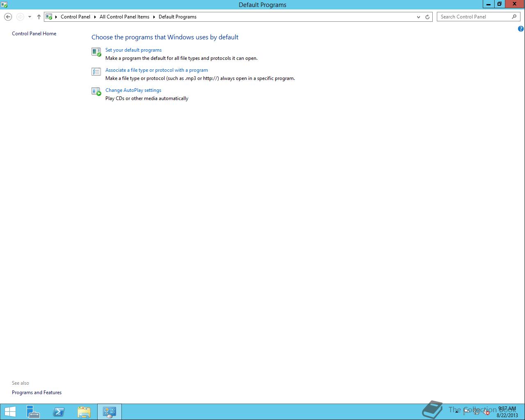The height and width of the screenshot is (420, 525).
Task: Minimize the Default Programs window
Action: (488, 4)
